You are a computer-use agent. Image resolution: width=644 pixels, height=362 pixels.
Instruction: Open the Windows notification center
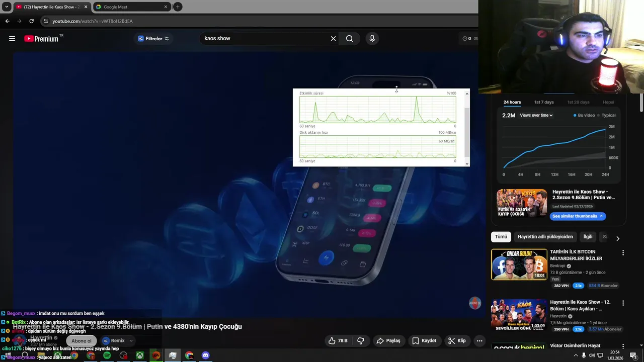click(633, 355)
